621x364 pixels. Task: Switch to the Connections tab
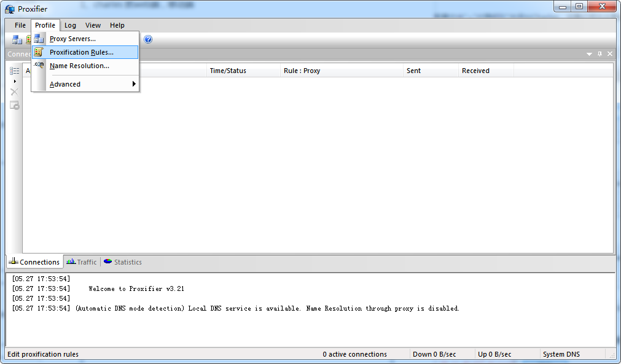click(x=35, y=262)
